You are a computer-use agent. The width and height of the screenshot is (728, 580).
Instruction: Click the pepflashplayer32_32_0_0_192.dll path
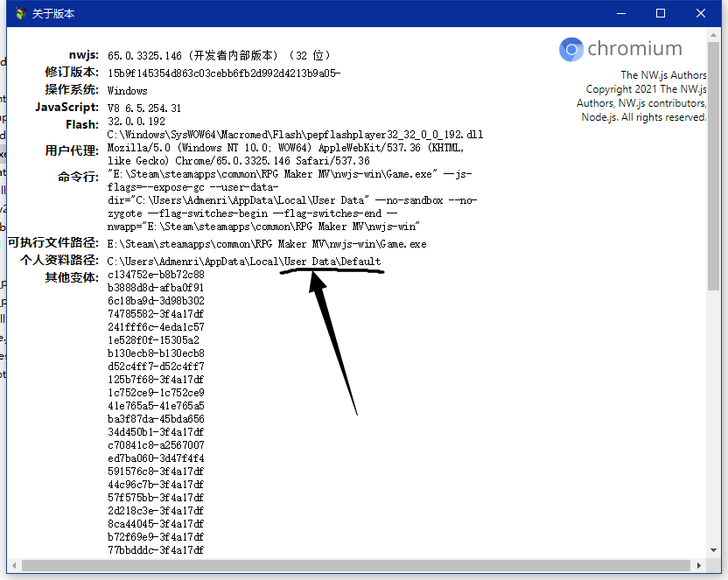point(295,135)
